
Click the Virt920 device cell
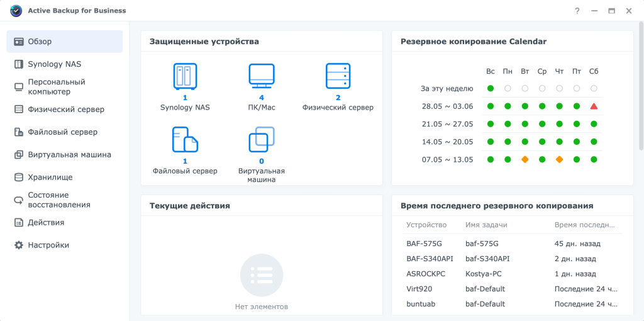pos(419,289)
